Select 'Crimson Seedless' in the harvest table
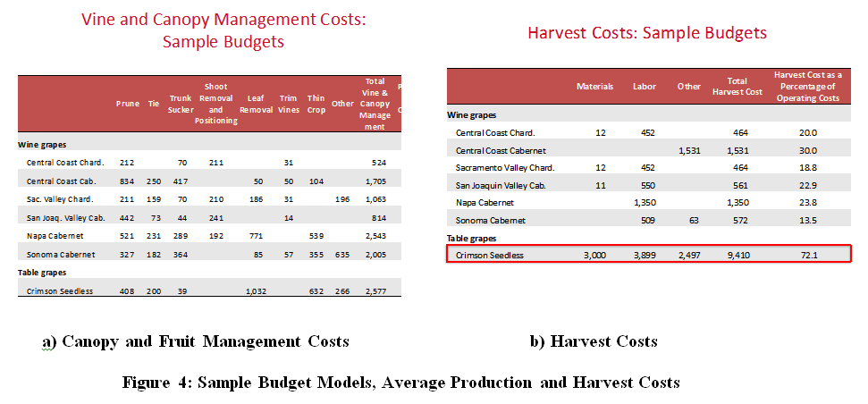Image resolution: width=868 pixels, height=404 pixels. 489,255
